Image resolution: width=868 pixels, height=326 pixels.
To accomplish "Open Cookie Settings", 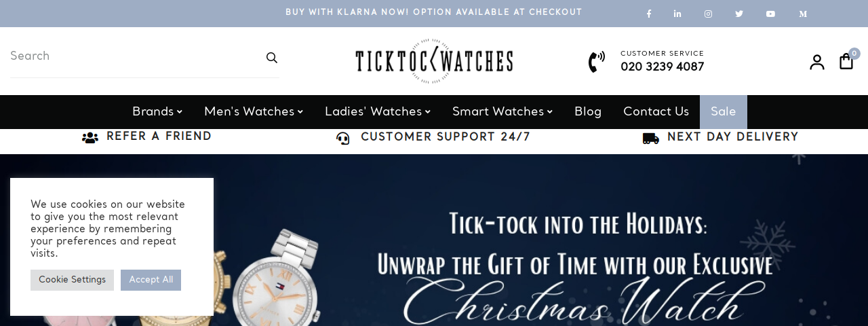I will pyautogui.click(x=72, y=280).
